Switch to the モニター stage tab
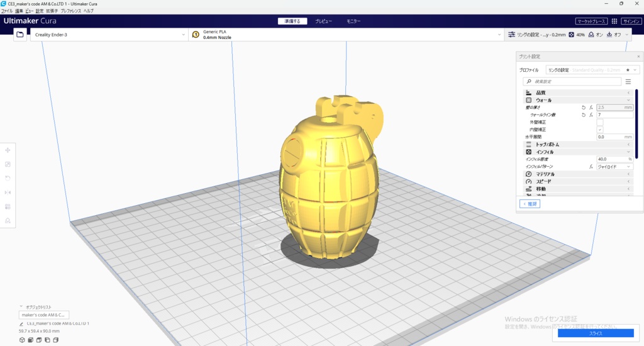Viewport: 644px width, 346px height. (x=353, y=21)
